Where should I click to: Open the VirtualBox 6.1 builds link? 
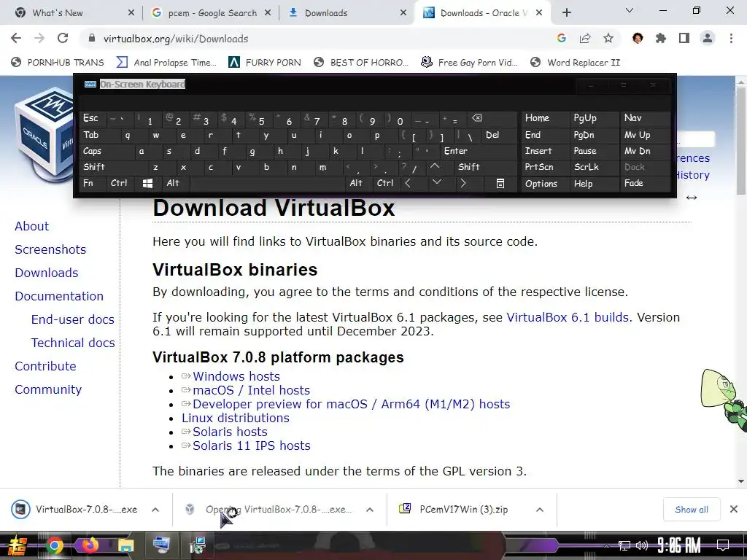tap(568, 318)
